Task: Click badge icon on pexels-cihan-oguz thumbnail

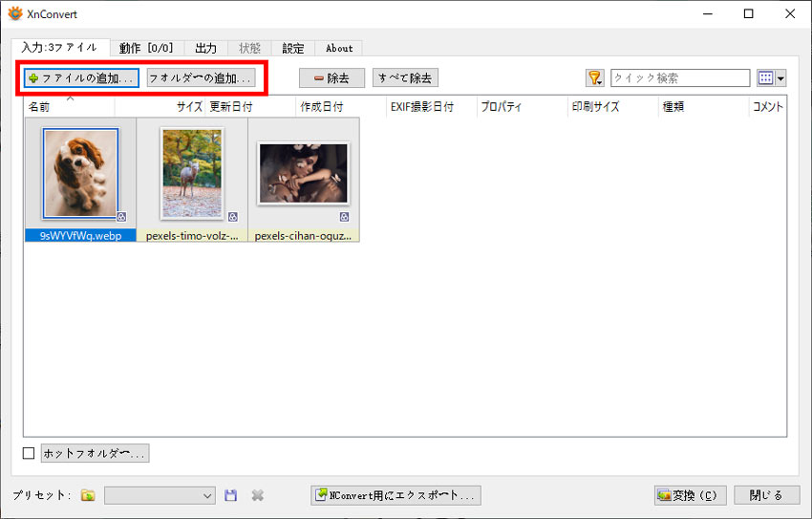Action: point(344,217)
